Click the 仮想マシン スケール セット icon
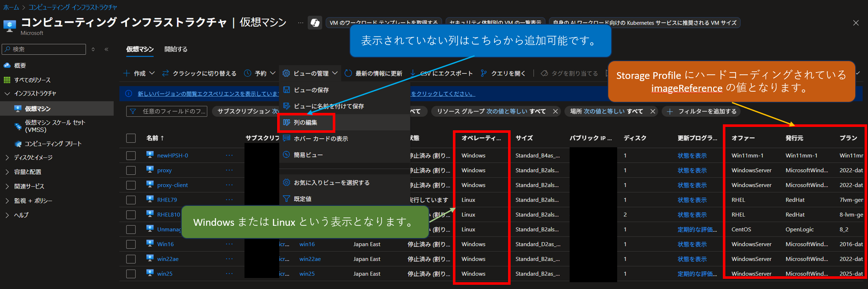This screenshot has height=289, width=868. [x=18, y=126]
